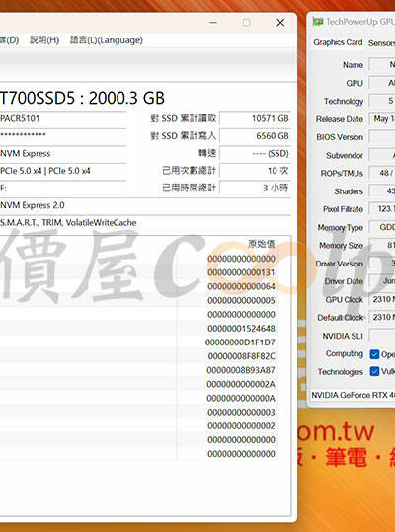
Task: Maximize the CrystalDiskInfo window
Action: pos(247,23)
